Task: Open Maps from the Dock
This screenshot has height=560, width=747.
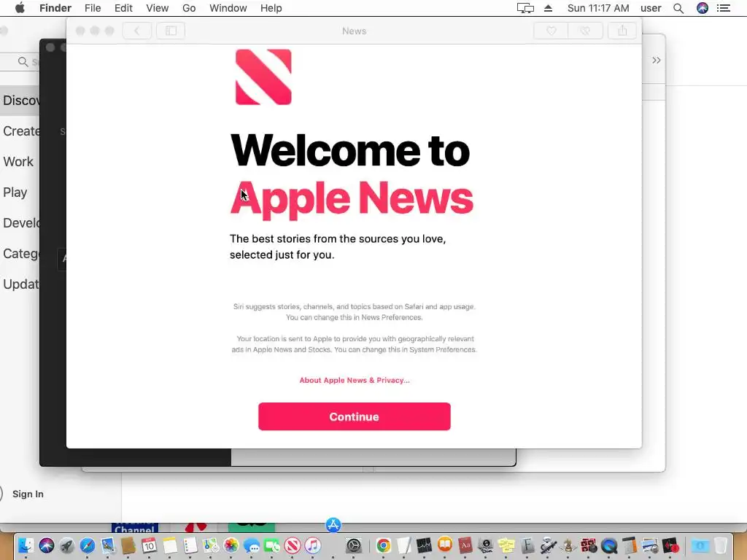Action: [x=211, y=545]
